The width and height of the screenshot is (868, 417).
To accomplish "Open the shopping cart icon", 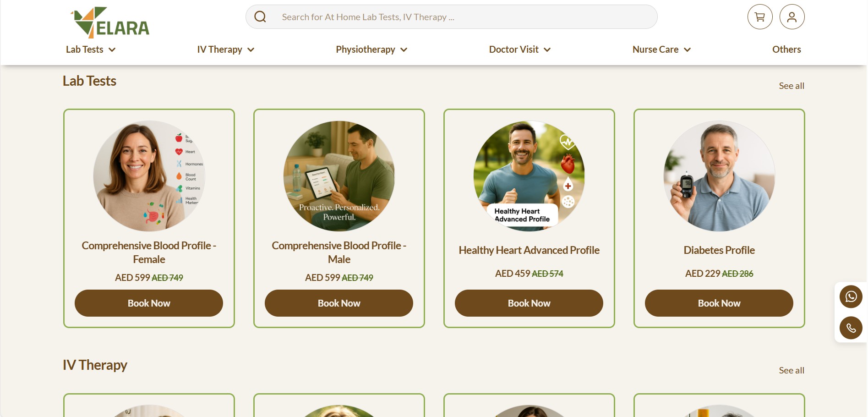I will pyautogui.click(x=760, y=17).
